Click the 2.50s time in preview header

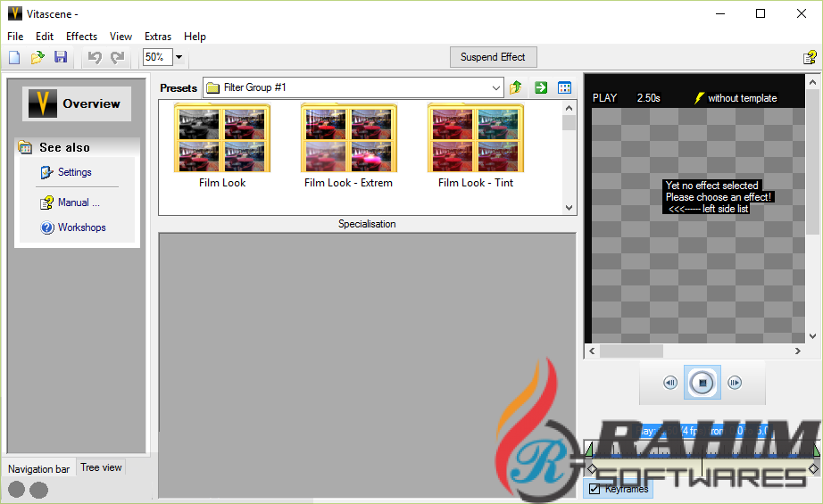tap(649, 98)
